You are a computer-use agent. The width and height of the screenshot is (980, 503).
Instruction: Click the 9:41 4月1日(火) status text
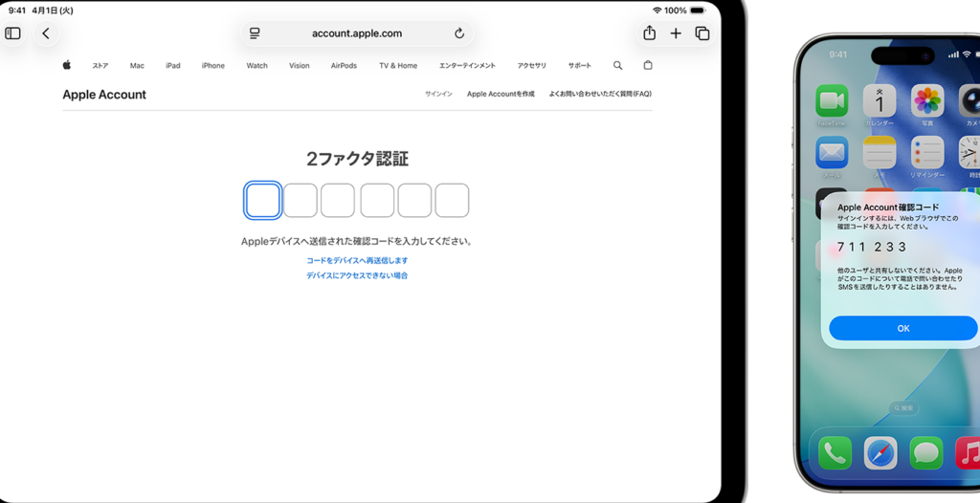click(x=41, y=11)
